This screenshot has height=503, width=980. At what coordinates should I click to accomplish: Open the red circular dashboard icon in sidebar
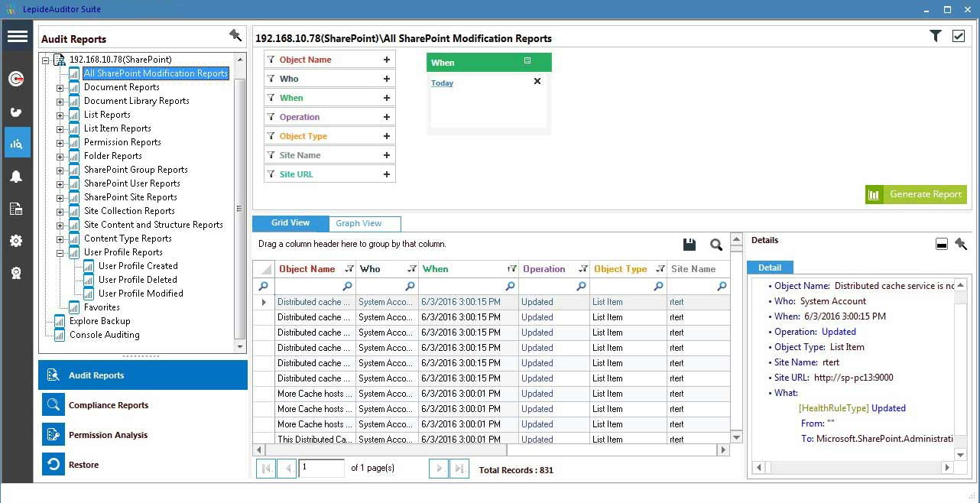point(16,79)
